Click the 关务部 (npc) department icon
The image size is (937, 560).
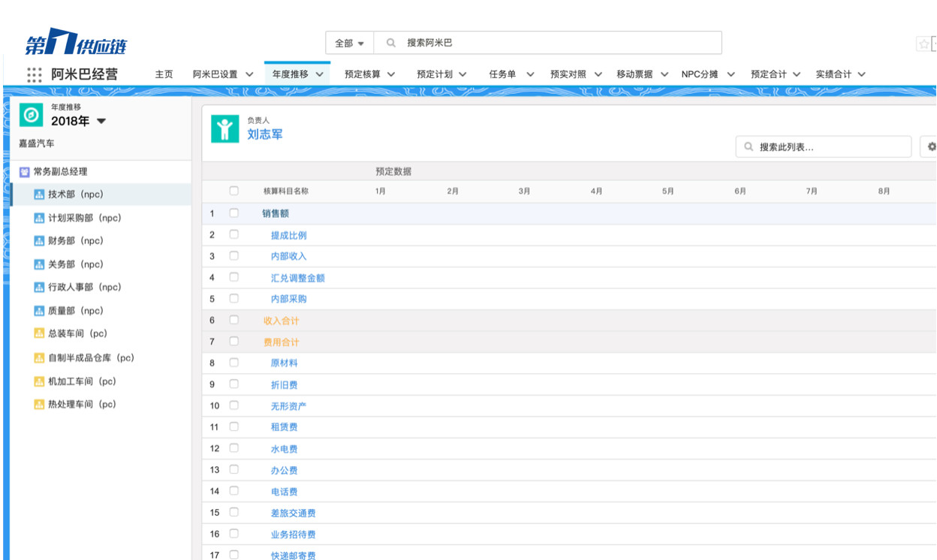[x=39, y=265]
